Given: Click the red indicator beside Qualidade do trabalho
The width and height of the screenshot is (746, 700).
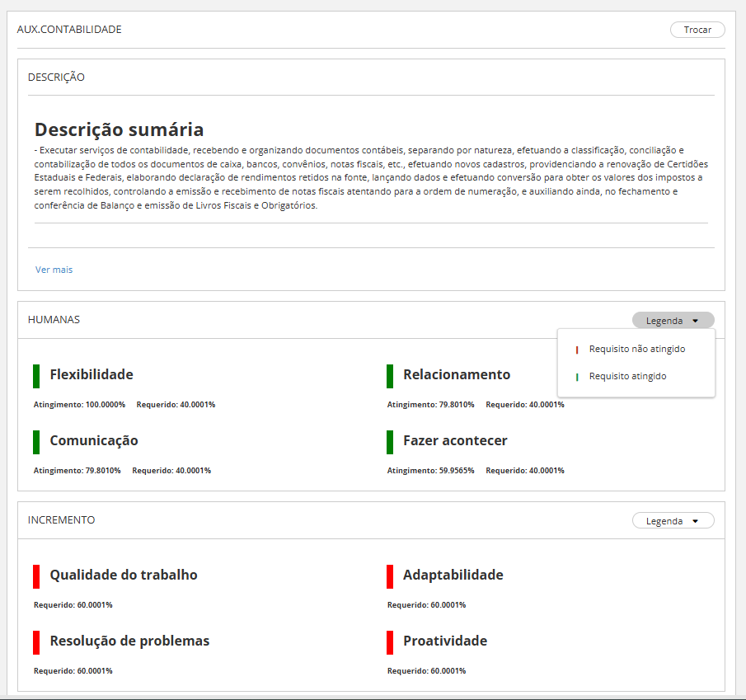Looking at the screenshot, I should click(36, 576).
